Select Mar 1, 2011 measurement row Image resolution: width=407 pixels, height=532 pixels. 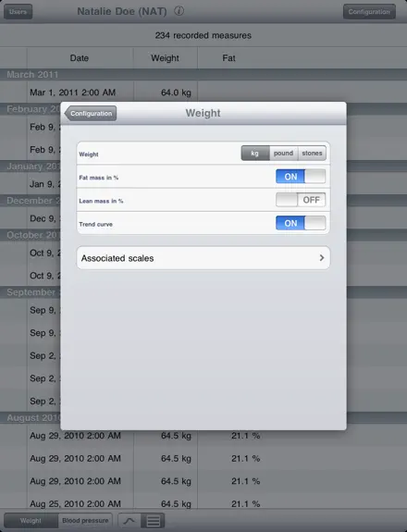point(203,92)
